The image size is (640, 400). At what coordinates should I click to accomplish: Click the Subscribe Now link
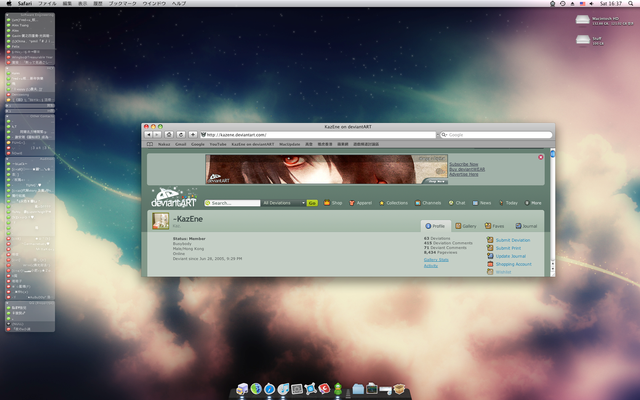(463, 164)
